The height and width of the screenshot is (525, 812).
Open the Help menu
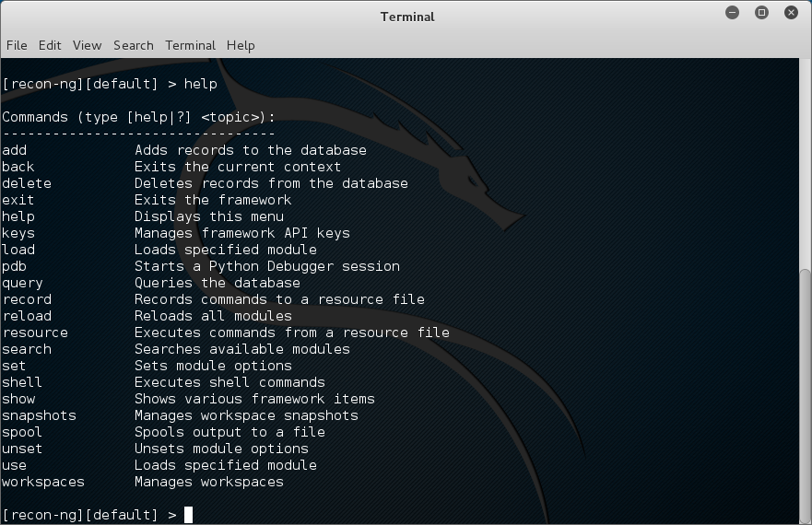click(241, 45)
